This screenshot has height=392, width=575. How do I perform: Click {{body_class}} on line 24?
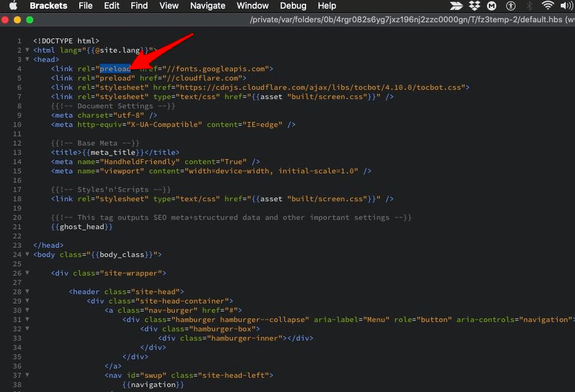pyautogui.click(x=121, y=255)
